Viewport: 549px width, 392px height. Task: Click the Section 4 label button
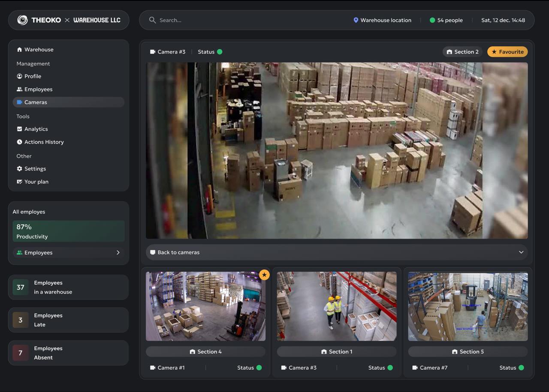point(205,352)
